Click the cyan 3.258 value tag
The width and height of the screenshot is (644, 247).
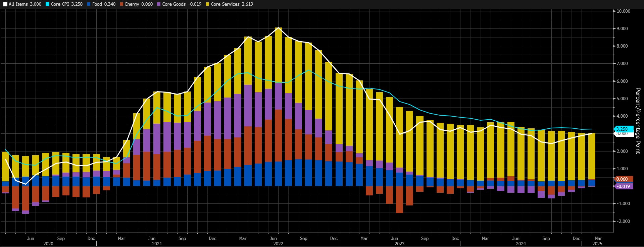pyautogui.click(x=624, y=129)
